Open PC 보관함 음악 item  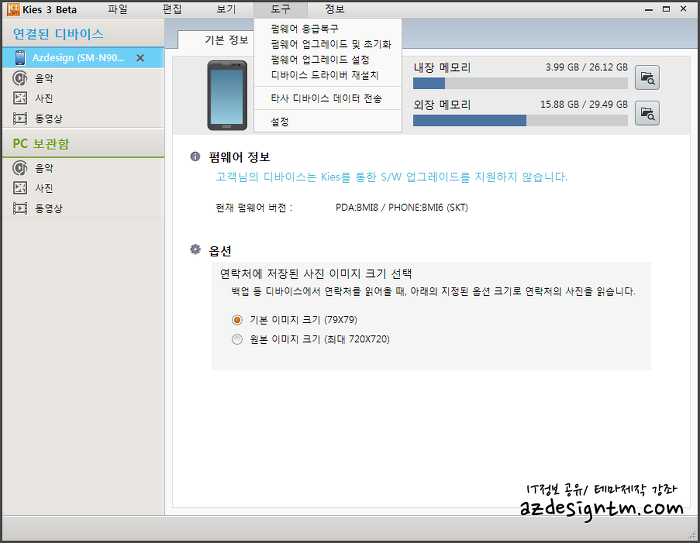[44, 168]
